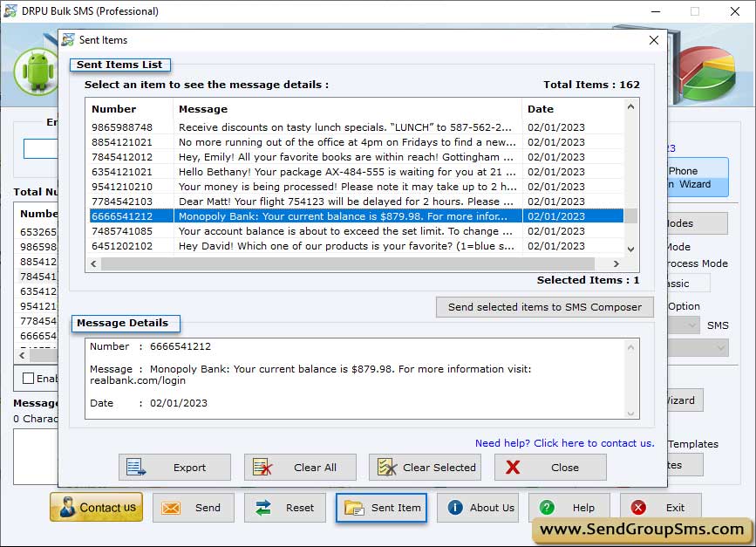
Task: Click the red X Close icon
Action: pos(513,467)
